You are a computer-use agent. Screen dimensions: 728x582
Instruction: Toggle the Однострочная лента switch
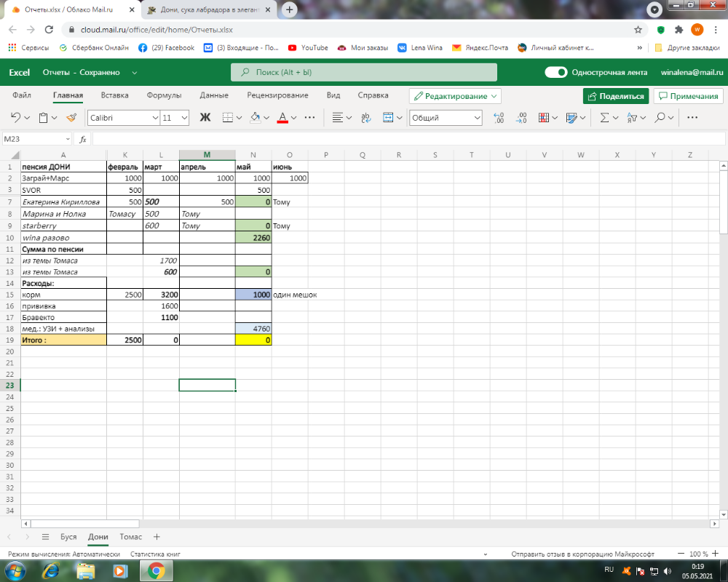coord(556,73)
